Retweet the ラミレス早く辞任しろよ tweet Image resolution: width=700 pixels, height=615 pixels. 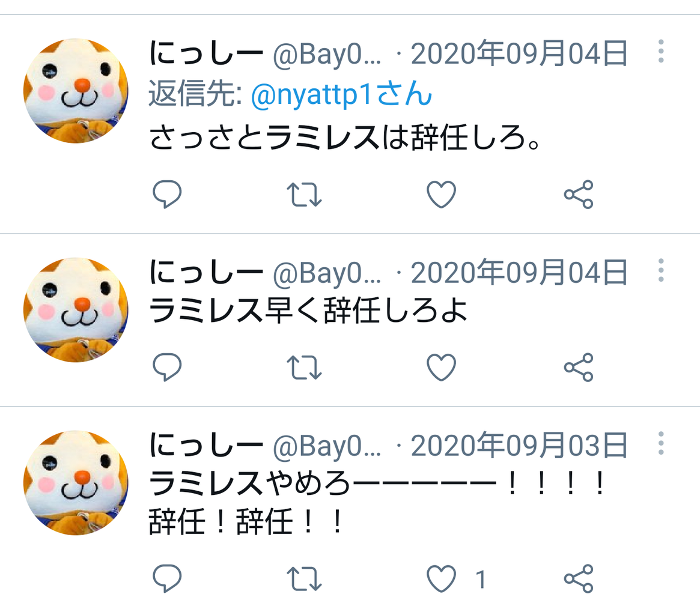[x=304, y=367]
